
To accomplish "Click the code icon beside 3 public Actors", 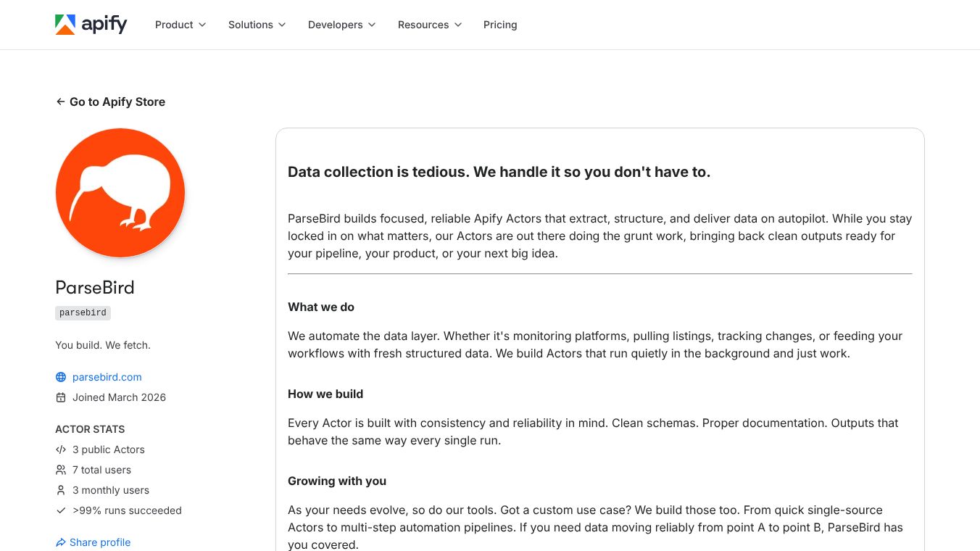I will click(60, 449).
